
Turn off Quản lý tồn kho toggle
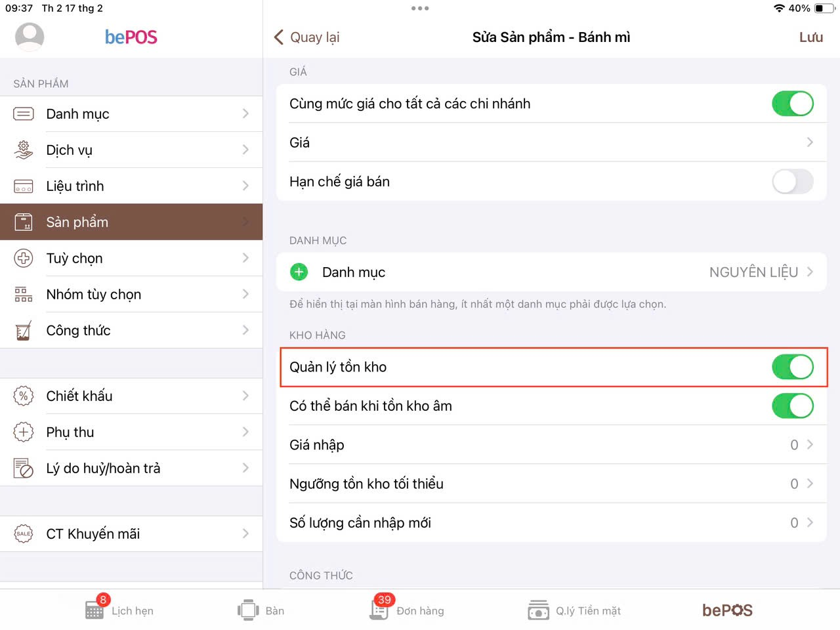click(x=792, y=367)
